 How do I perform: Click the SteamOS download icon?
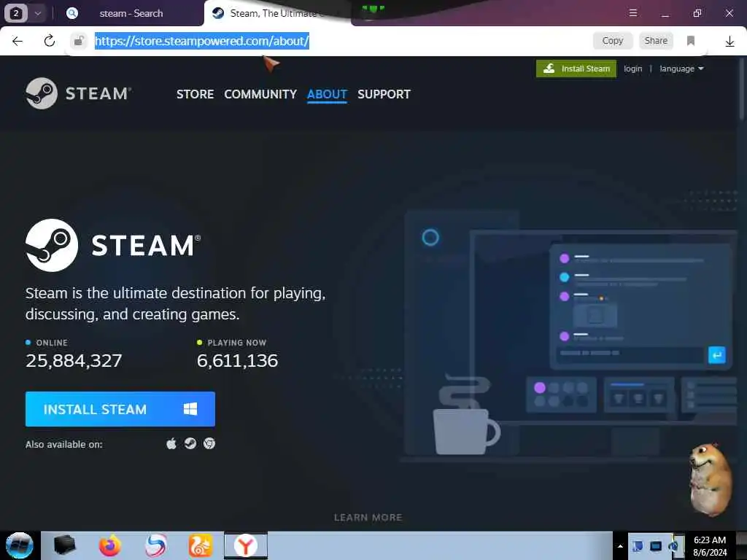(x=190, y=444)
